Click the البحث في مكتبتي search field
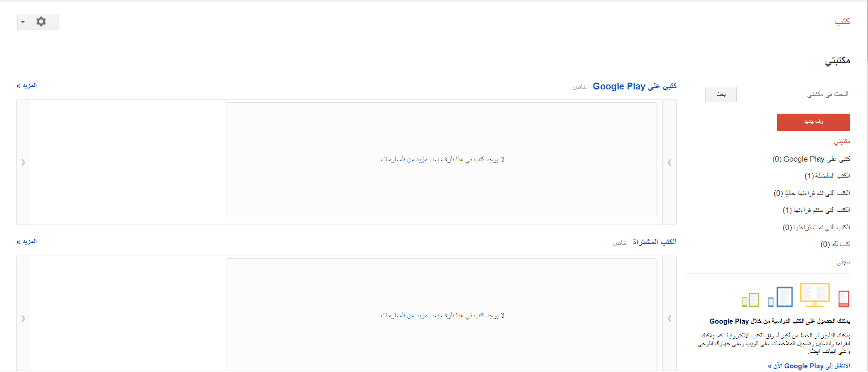Screen dimensions: 868x372 coord(793,94)
